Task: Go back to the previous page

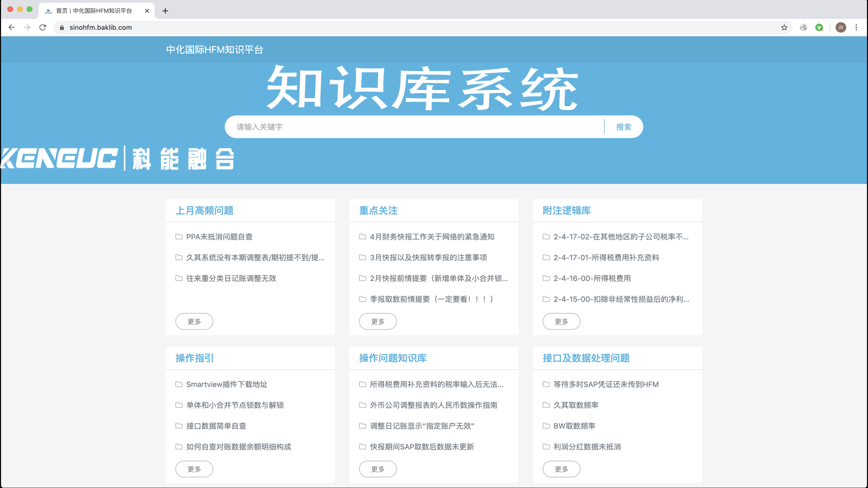Action: (x=11, y=27)
